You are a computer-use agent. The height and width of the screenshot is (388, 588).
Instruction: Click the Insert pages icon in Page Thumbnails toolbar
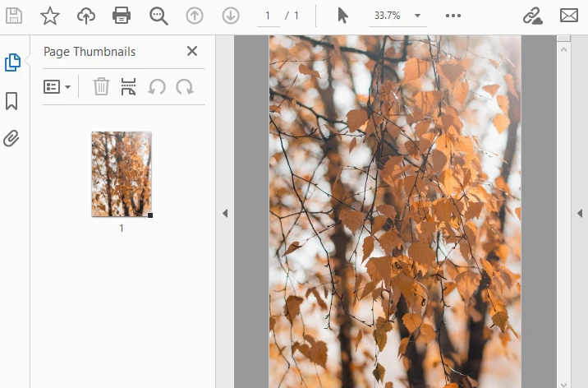128,86
